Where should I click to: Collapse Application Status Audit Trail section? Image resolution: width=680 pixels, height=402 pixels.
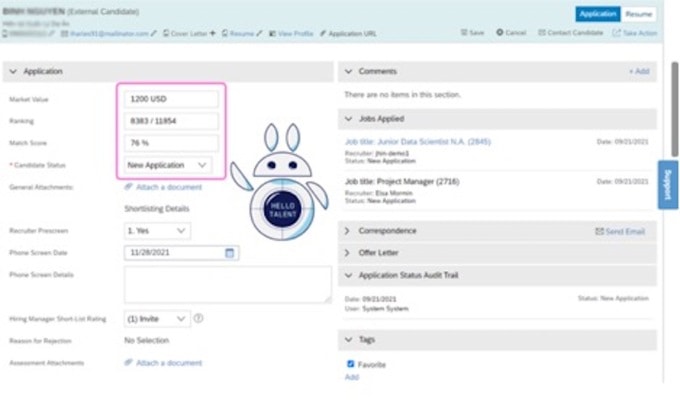348,275
